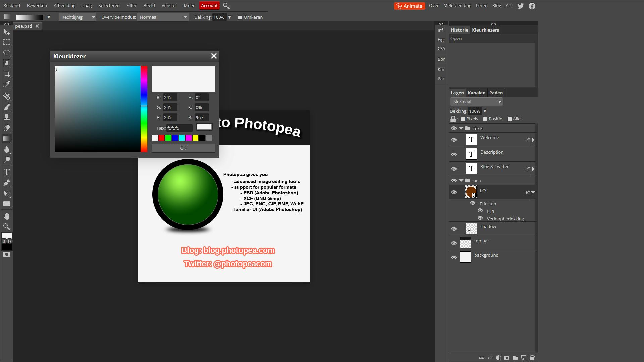The height and width of the screenshot is (362, 644).
Task: Confirm color with OK button
Action: pos(183,148)
